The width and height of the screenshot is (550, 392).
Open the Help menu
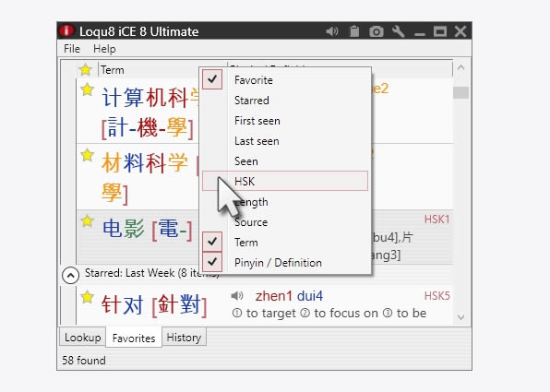tap(104, 49)
